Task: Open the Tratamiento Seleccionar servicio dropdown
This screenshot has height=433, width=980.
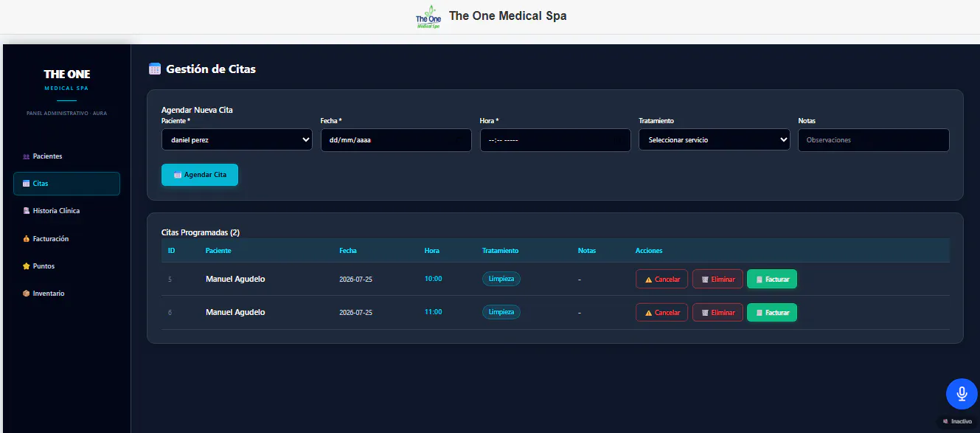Action: click(x=715, y=139)
